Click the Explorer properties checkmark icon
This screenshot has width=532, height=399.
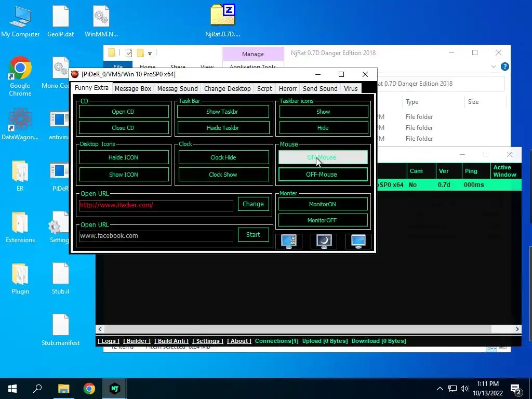(129, 53)
